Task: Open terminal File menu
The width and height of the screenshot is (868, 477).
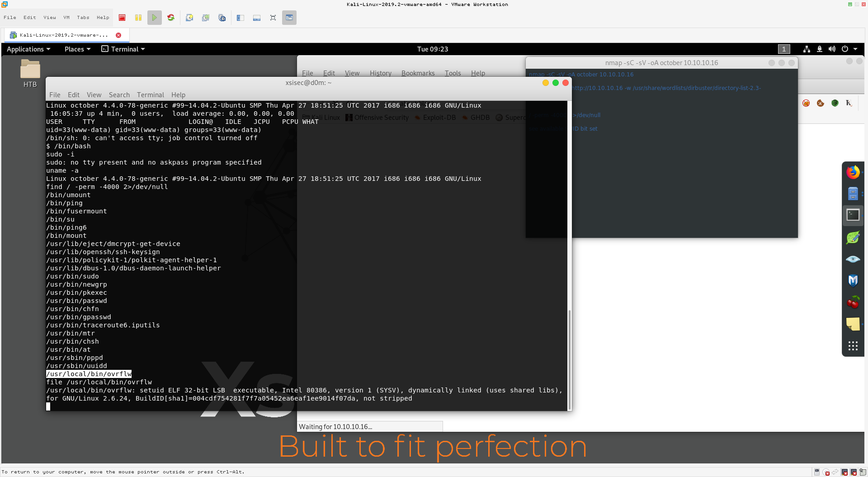Action: [x=55, y=95]
